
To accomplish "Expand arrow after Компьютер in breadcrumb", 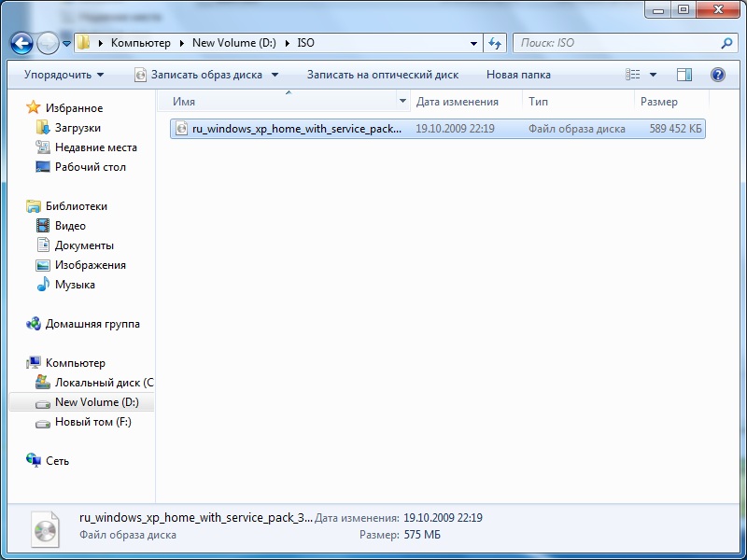I will [181, 43].
